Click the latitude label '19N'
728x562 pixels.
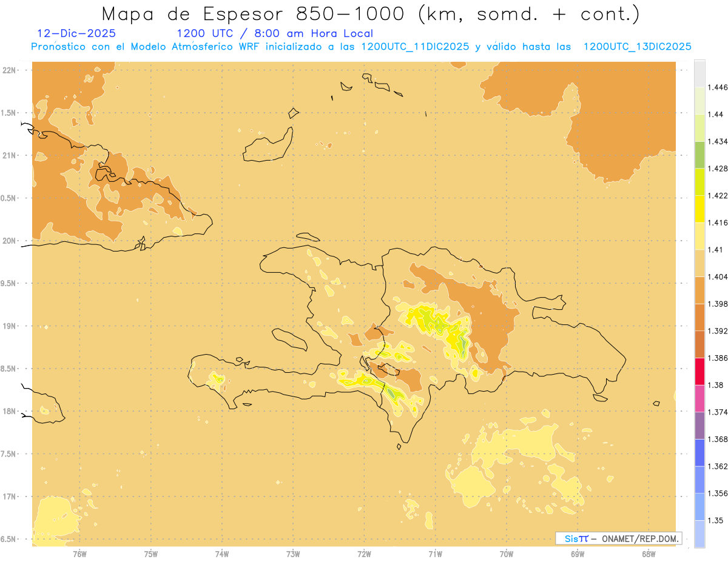(x=10, y=326)
